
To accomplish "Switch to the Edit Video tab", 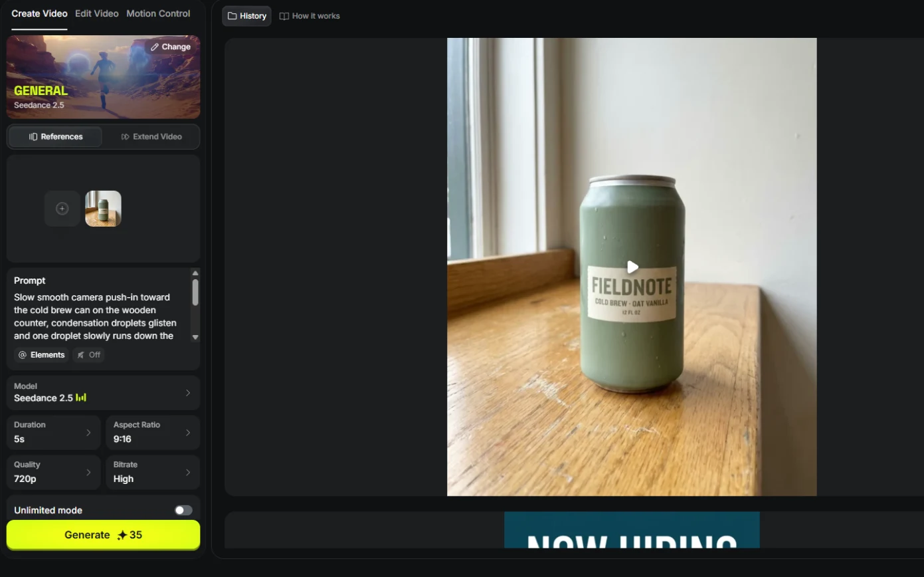I will (96, 13).
